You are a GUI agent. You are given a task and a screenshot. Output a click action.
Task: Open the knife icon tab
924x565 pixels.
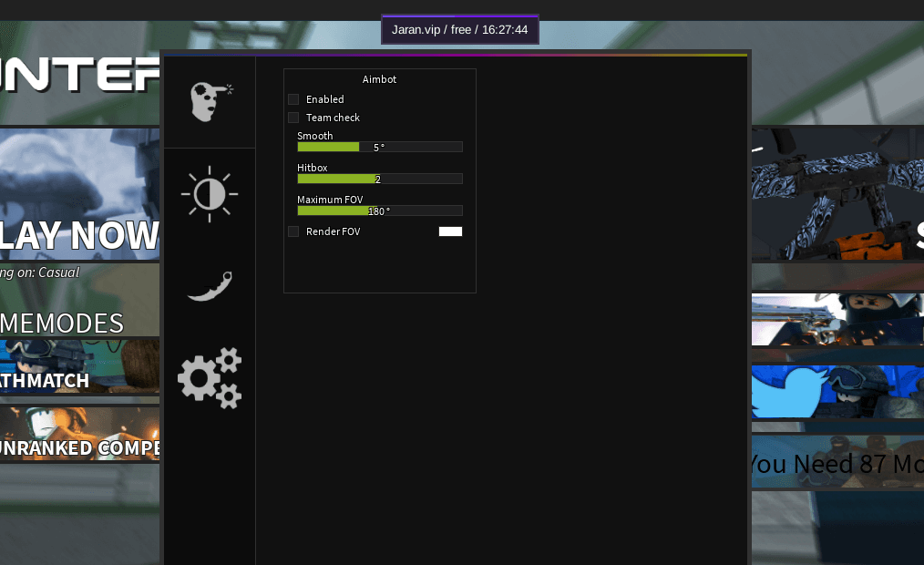coord(210,286)
